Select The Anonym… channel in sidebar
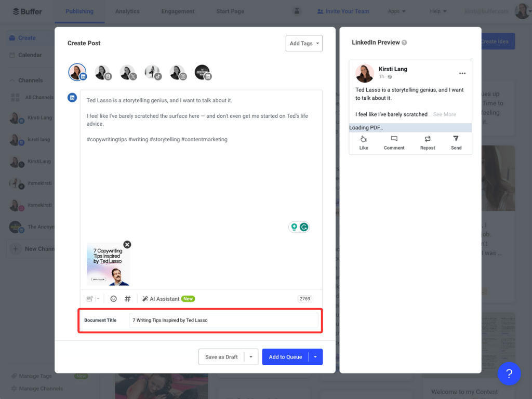This screenshot has width=532, height=399. click(x=32, y=227)
